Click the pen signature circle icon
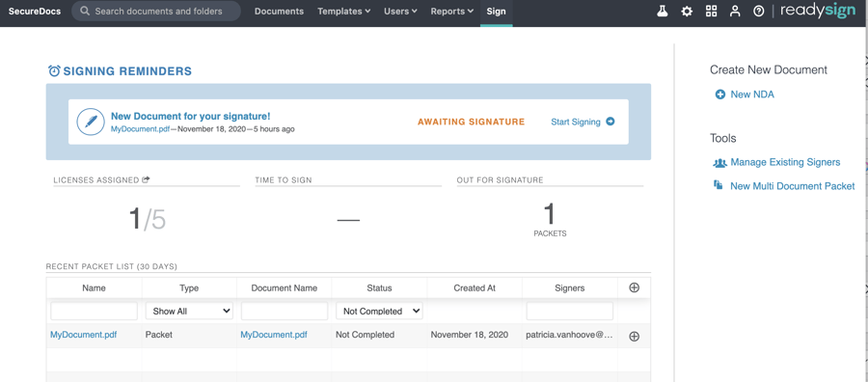The width and height of the screenshot is (868, 382). click(91, 122)
